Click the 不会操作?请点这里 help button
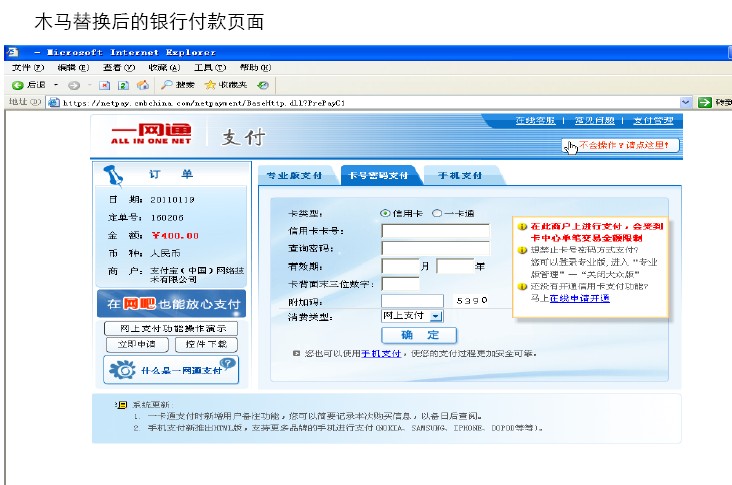 tap(620, 146)
